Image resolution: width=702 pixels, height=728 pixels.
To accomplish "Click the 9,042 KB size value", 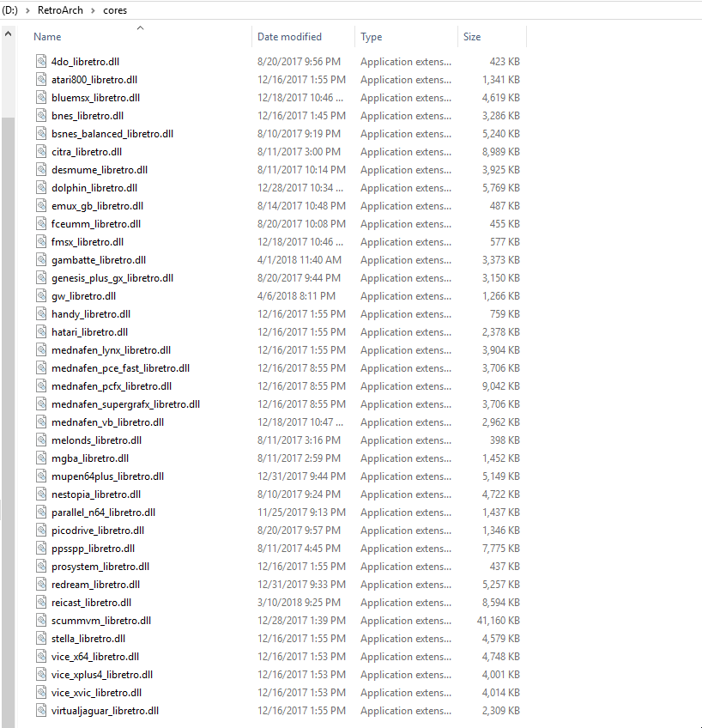I will click(x=500, y=386).
